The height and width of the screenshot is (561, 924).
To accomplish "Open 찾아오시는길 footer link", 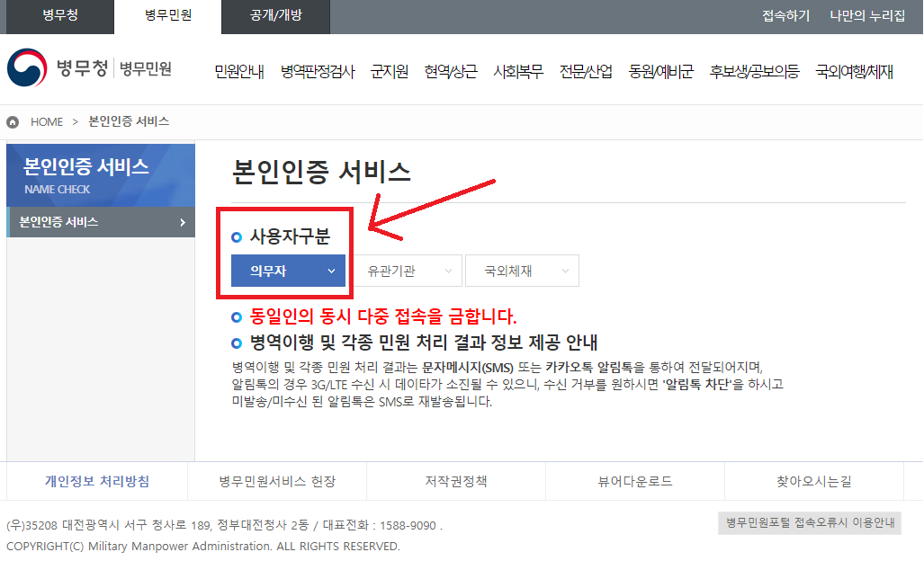I will (x=813, y=481).
